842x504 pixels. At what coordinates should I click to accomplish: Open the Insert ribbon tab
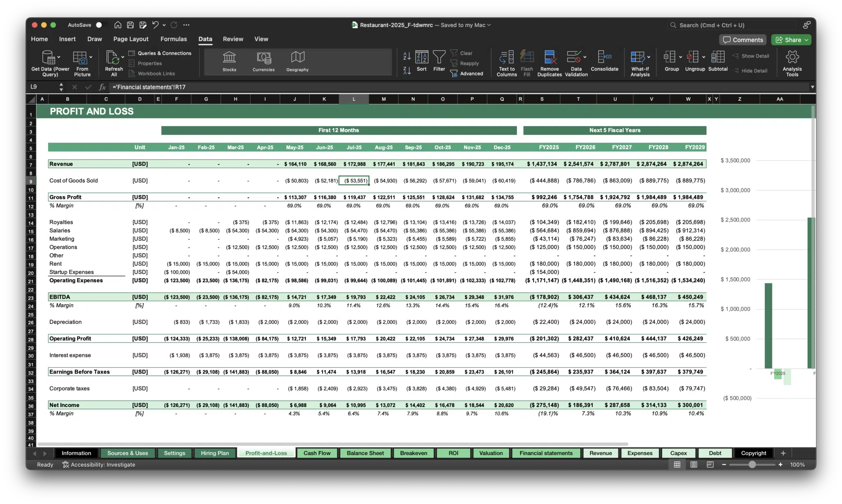click(67, 39)
